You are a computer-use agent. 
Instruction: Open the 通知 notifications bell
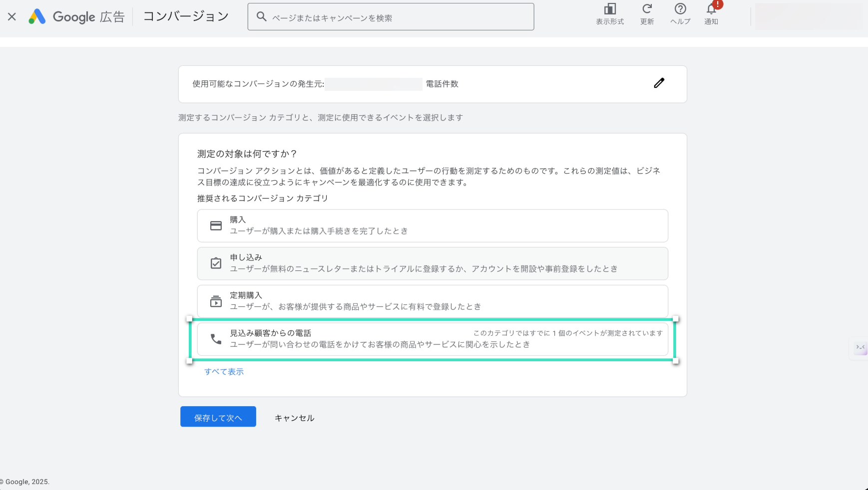pyautogui.click(x=711, y=9)
